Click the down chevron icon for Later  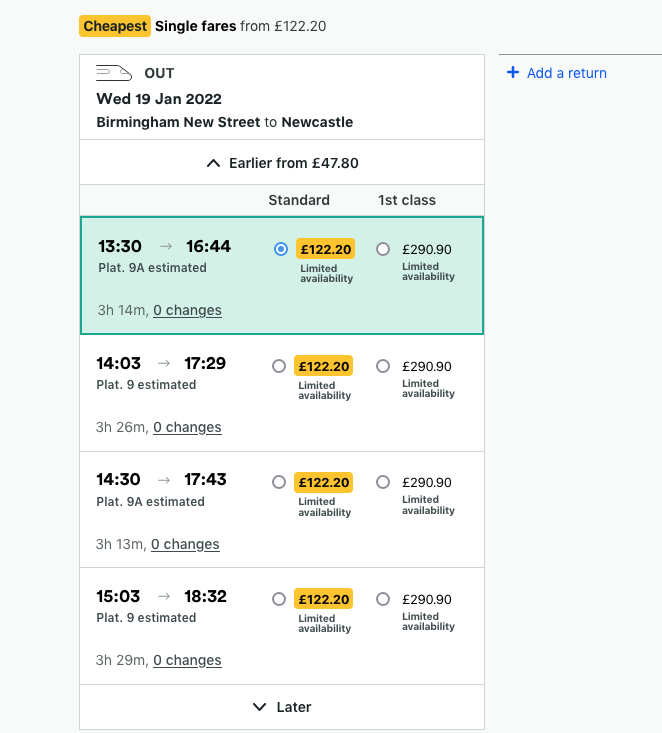(260, 707)
